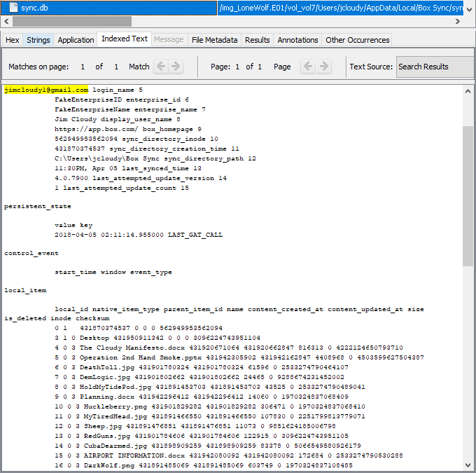Click the 4.0.7900 update version line
The width and height of the screenshot is (476, 473).
[x=141, y=178]
